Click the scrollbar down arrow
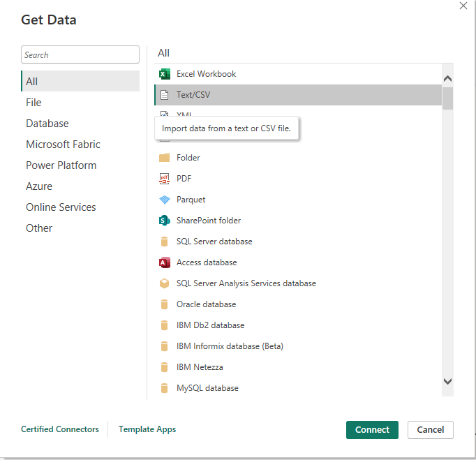The width and height of the screenshot is (476, 460). tap(447, 381)
